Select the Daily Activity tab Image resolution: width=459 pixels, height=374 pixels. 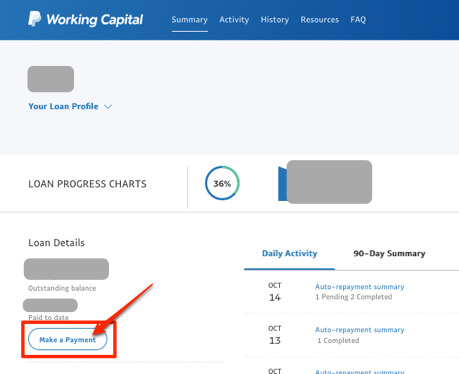coord(289,253)
